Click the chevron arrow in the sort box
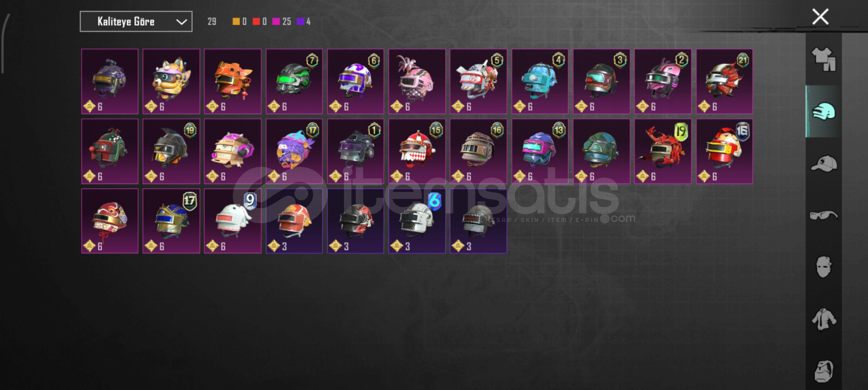 tap(181, 22)
